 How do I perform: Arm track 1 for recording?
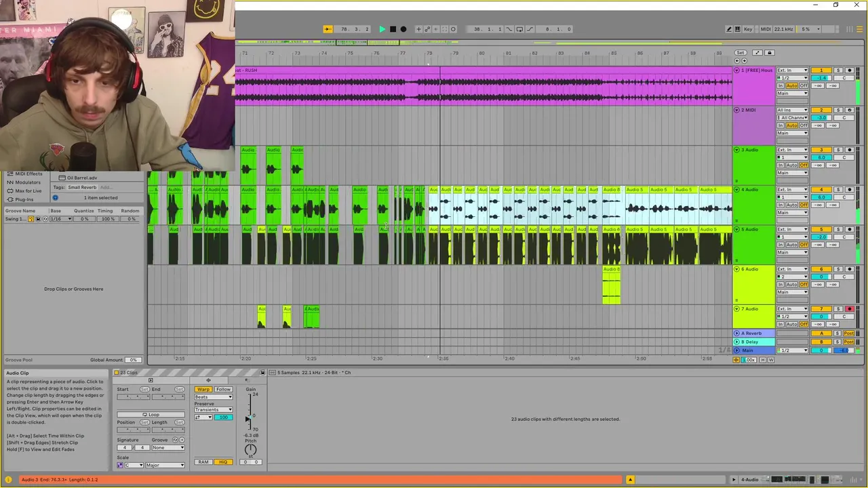[850, 70]
